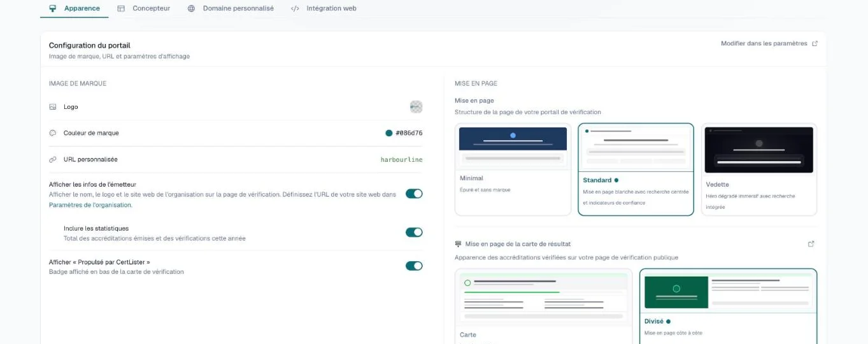
Task: Open the Apparence tab
Action: (75, 8)
